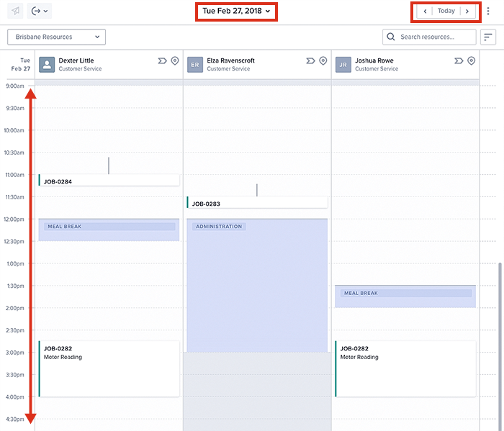504x431 pixels.
Task: Select Dexter Little's Meal Break block
Action: click(109, 230)
